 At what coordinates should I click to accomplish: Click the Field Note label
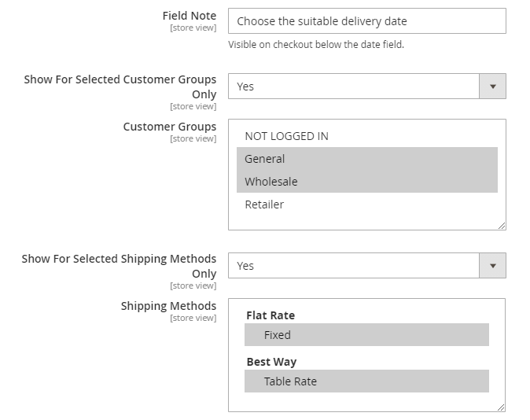189,16
